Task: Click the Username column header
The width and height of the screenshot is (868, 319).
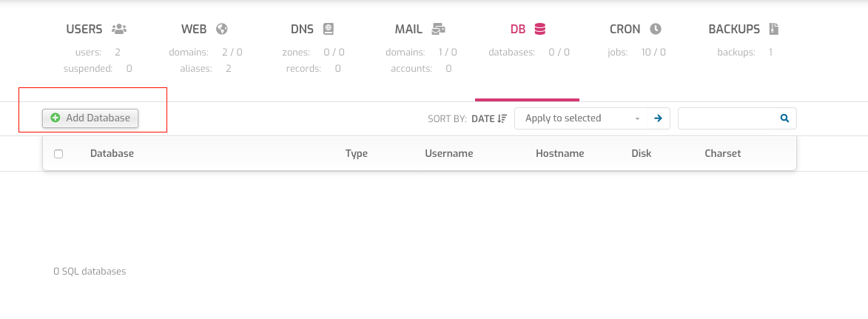Action: point(449,153)
